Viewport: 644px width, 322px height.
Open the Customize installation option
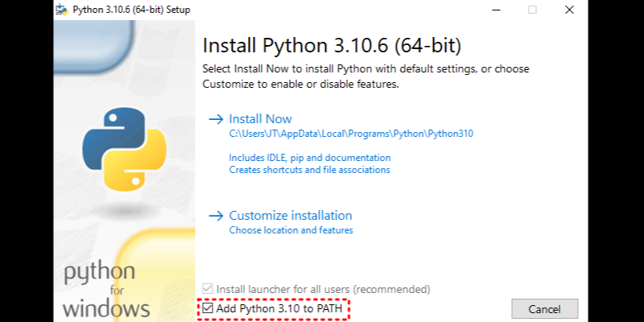click(x=291, y=216)
